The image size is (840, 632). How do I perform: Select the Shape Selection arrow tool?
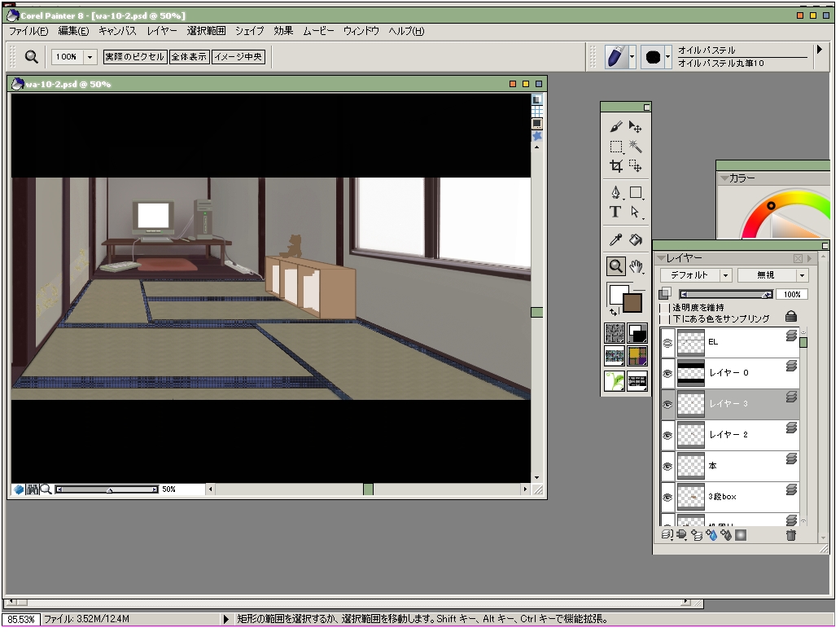[x=636, y=213]
